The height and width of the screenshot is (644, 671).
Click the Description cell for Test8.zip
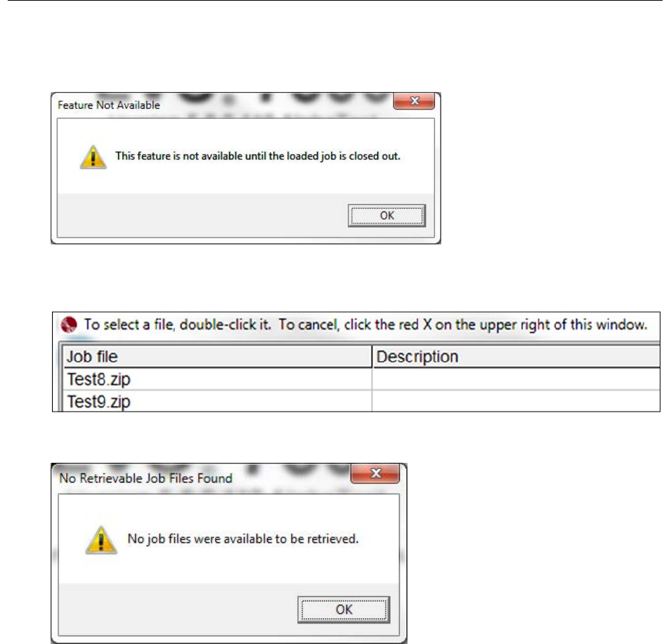516,379
